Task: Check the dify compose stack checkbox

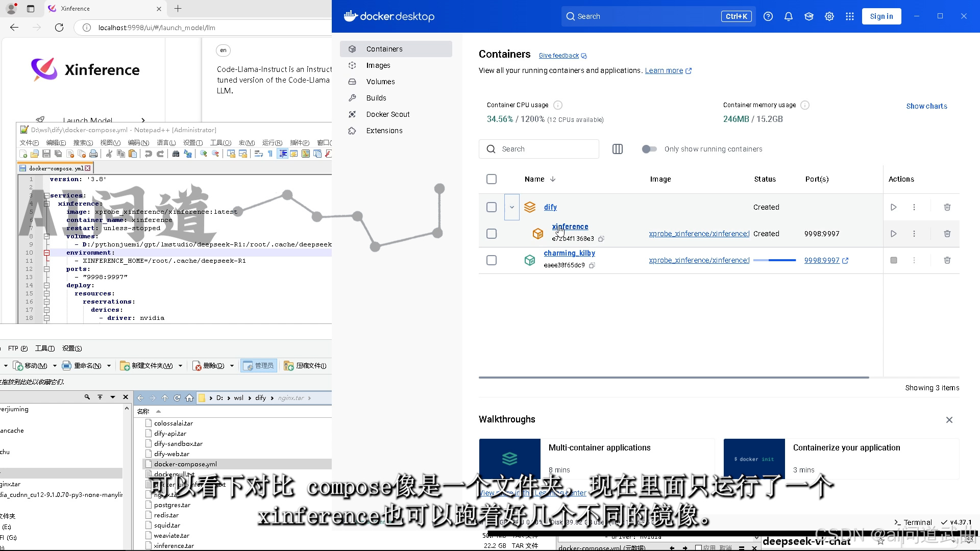Action: [491, 207]
